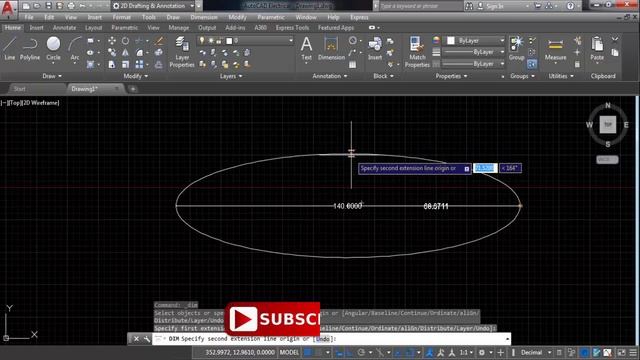Click the Move tool in Modify panel

111,41
